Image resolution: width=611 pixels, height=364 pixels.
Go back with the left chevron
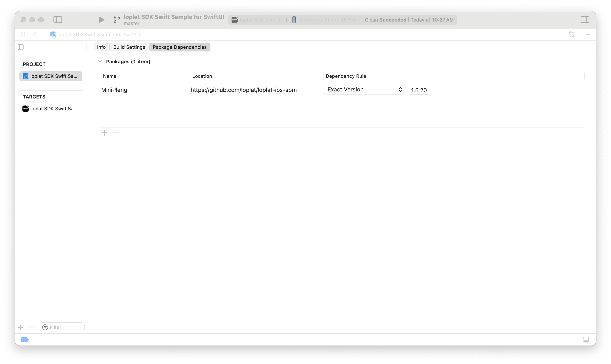click(x=34, y=35)
